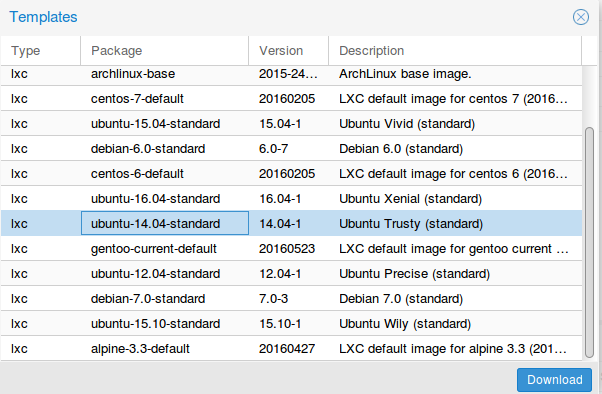Click version 7.0-3 cell
This screenshot has height=394, width=602.
point(273,298)
